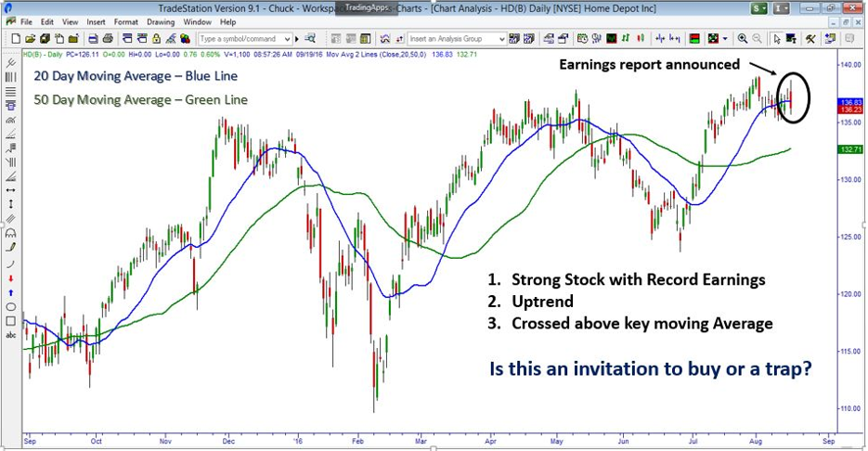Click the red and green rectangle icon
The height and width of the screenshot is (451, 868).
click(x=694, y=39)
